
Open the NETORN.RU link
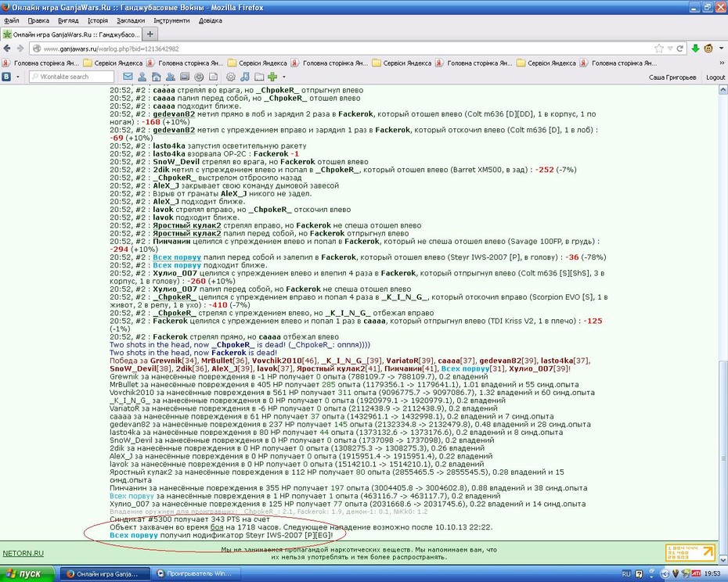tap(23, 553)
